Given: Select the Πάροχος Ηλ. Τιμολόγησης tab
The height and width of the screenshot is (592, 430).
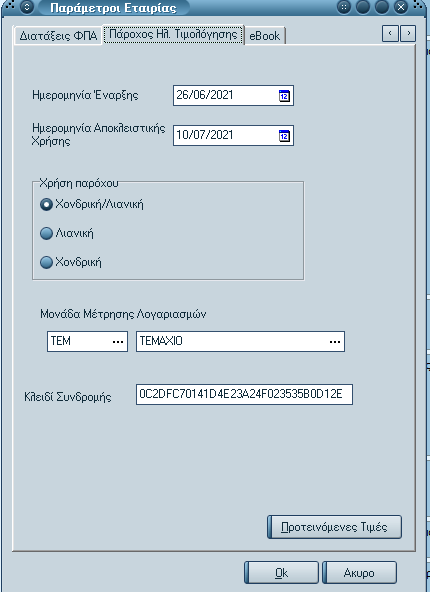Looking at the screenshot, I should click(173, 34).
